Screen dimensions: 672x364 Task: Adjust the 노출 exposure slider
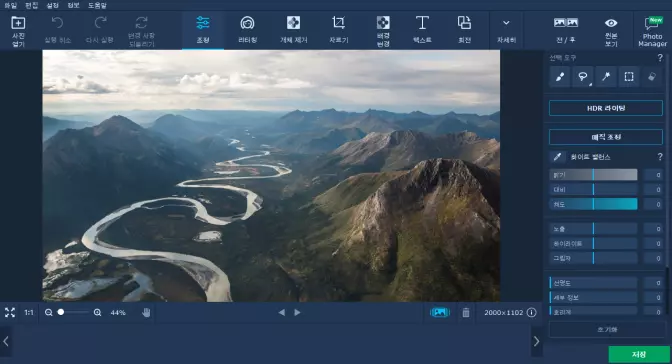point(593,229)
